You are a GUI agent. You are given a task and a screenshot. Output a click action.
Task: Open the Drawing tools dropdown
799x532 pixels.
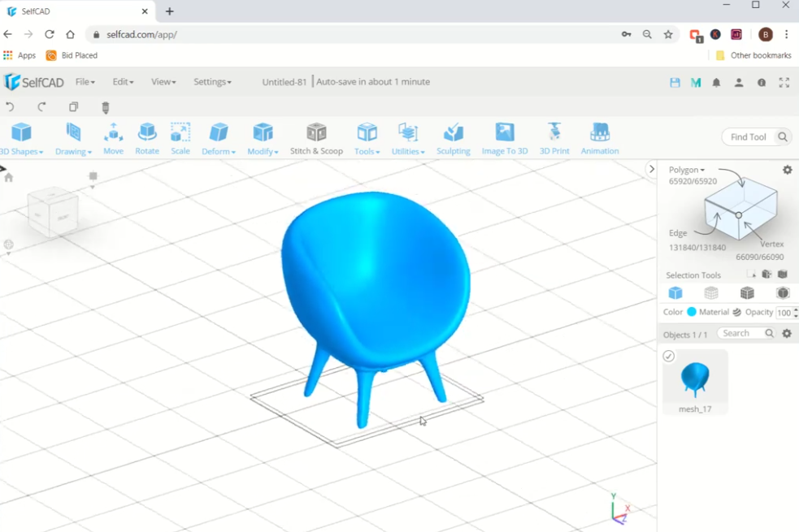pyautogui.click(x=73, y=138)
